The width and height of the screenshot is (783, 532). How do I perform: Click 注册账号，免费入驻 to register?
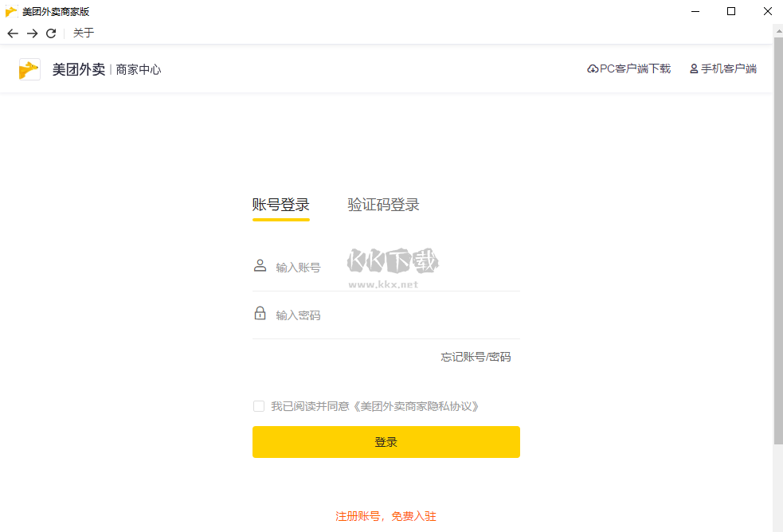pyautogui.click(x=386, y=516)
